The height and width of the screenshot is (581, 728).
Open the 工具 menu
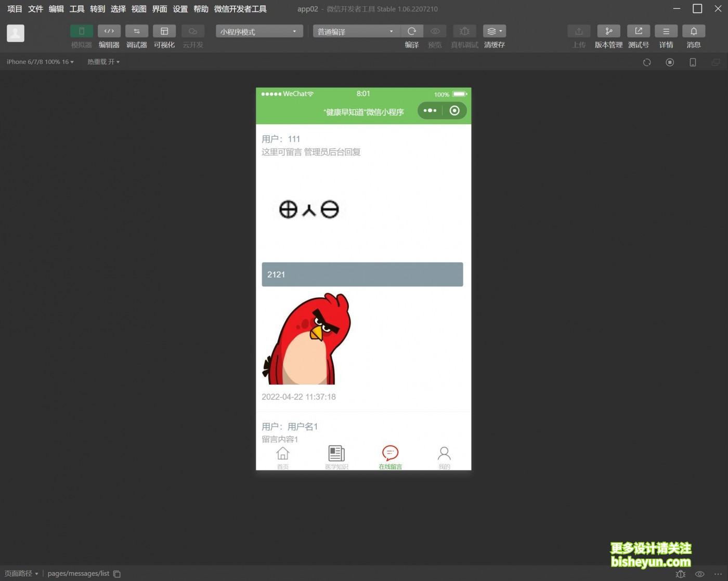[77, 9]
